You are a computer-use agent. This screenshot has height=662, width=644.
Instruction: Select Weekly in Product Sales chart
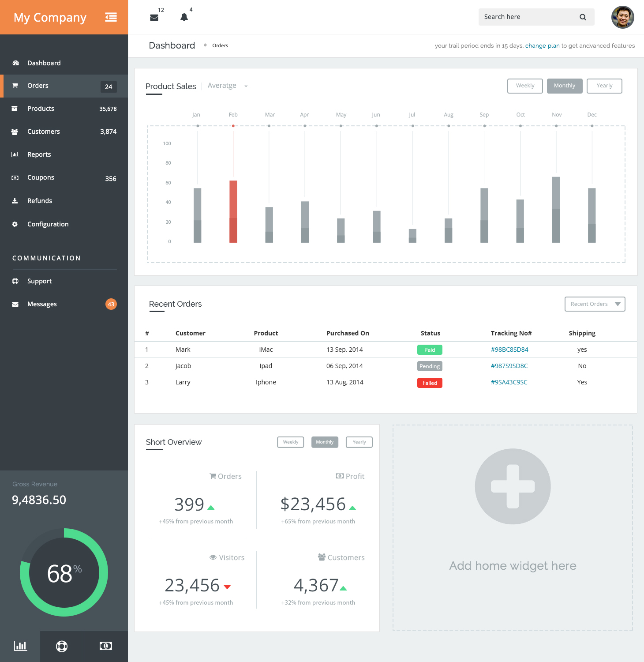pyautogui.click(x=525, y=86)
